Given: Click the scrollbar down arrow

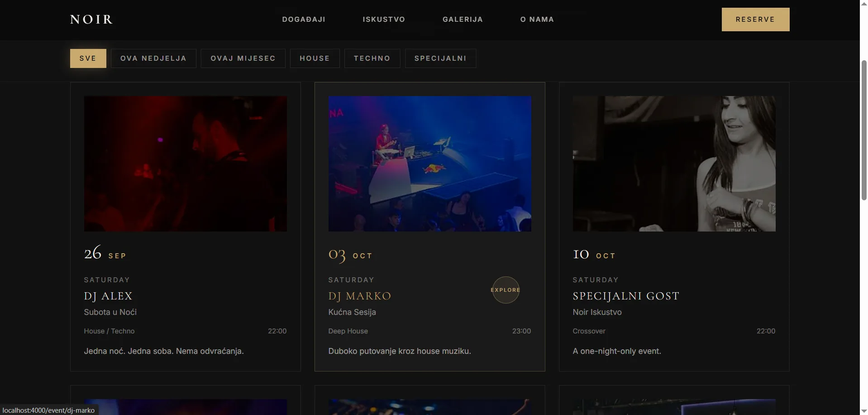Looking at the screenshot, I should coord(864,411).
